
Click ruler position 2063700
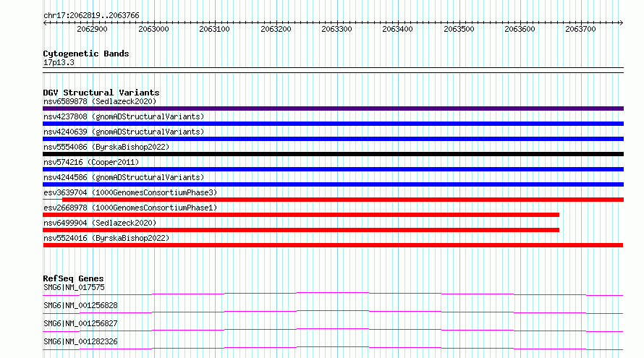pos(581,29)
